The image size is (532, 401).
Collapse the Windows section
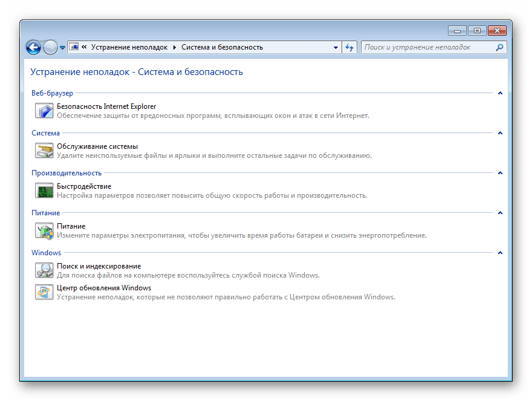[500, 253]
